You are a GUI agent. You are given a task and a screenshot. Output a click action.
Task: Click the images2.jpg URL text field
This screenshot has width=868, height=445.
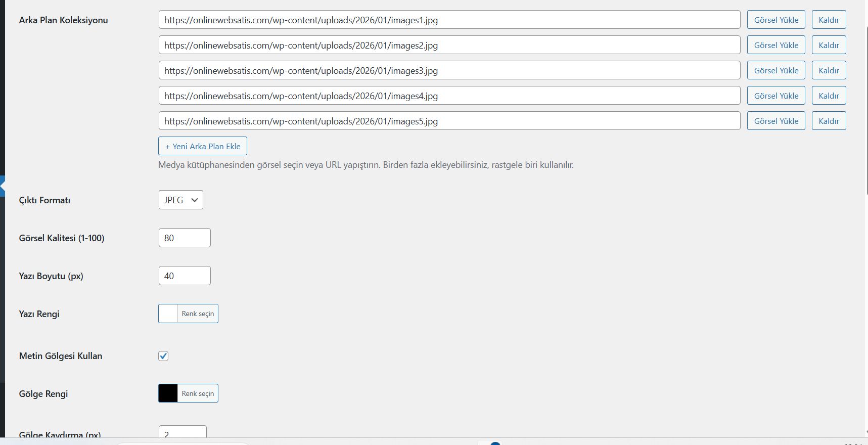tap(449, 45)
